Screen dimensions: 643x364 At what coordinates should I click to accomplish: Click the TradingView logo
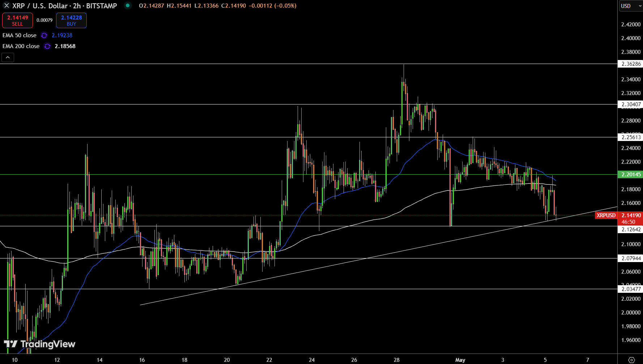click(39, 344)
